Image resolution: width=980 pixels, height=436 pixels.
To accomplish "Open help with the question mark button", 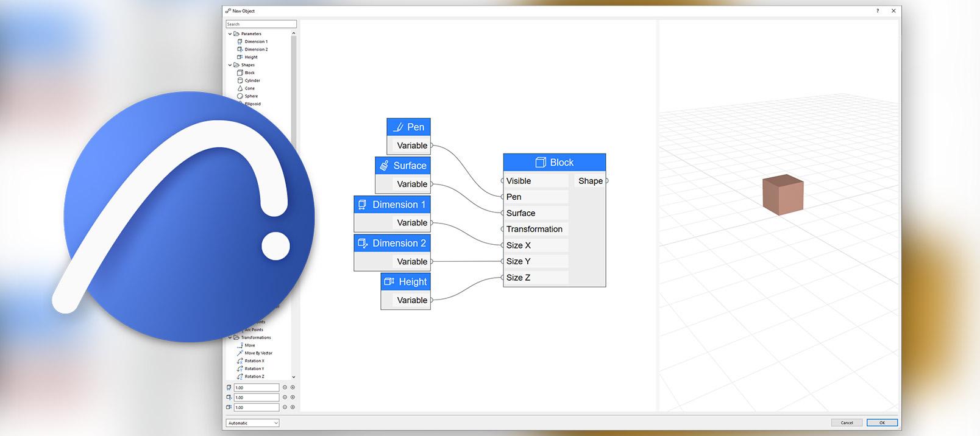I will coord(878,11).
